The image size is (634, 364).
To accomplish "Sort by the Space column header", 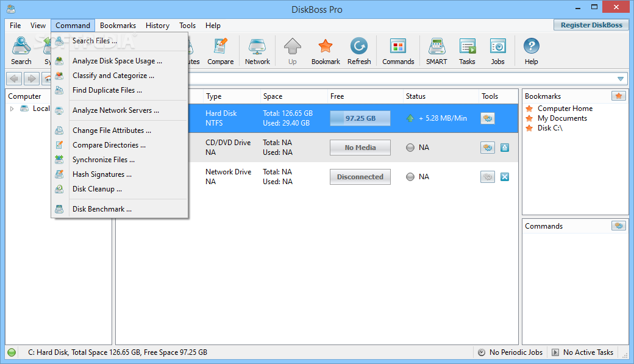I will (x=294, y=96).
